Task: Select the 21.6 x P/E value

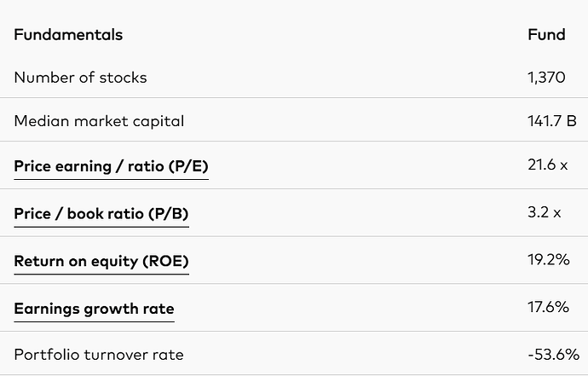Action: 547,165
